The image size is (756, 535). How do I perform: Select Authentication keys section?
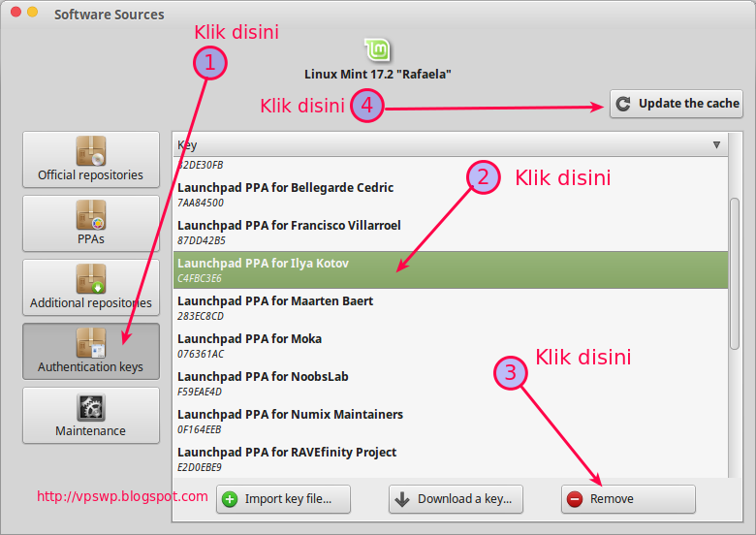click(91, 352)
